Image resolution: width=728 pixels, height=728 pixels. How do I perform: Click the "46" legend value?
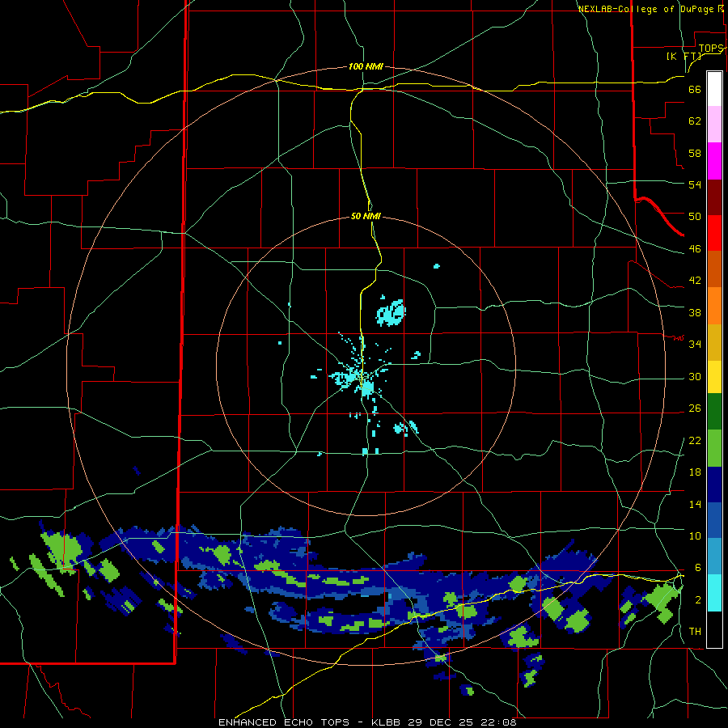click(695, 248)
